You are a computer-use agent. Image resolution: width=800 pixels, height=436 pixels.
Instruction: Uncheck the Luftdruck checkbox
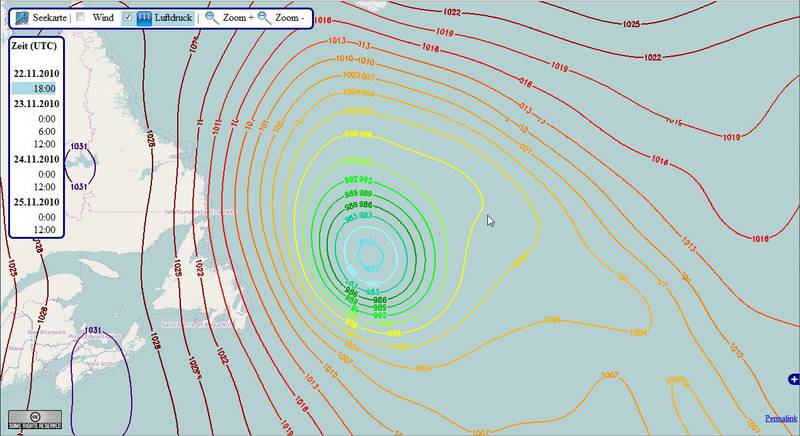[127, 18]
